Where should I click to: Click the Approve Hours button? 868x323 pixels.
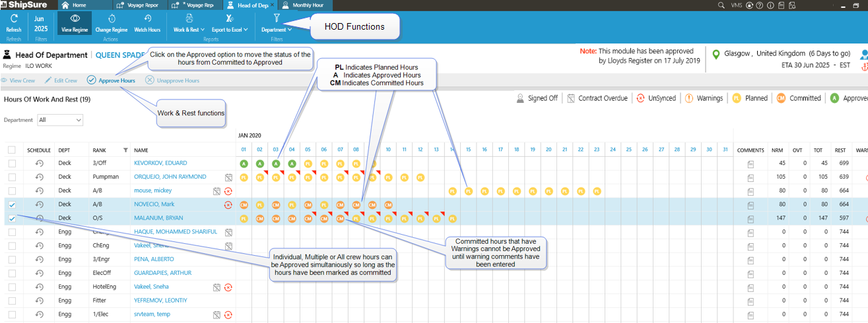click(111, 80)
